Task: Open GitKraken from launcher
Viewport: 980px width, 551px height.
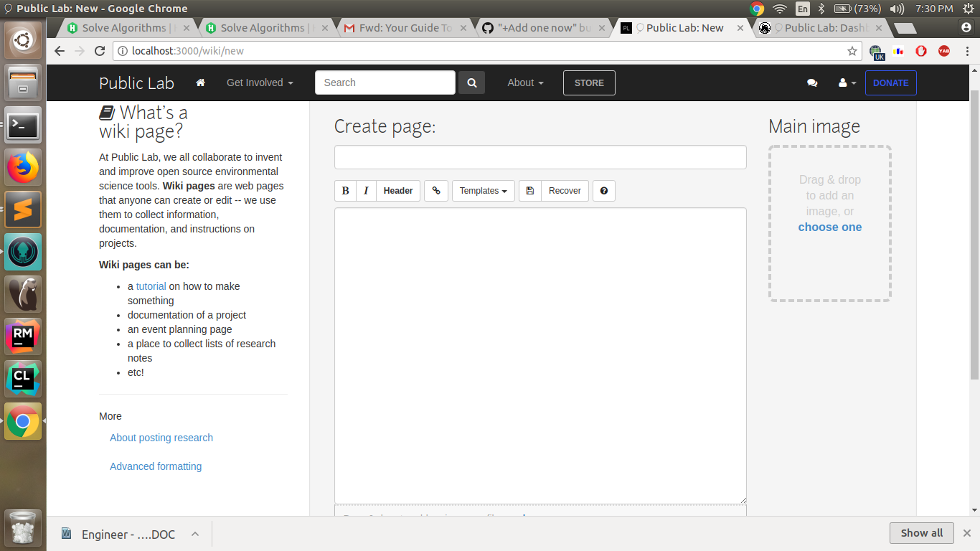Action: (x=23, y=252)
